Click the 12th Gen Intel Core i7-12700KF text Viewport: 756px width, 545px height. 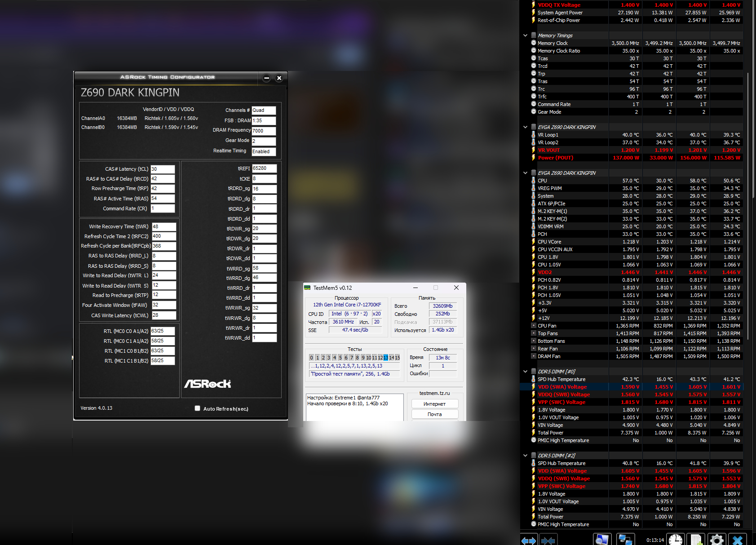point(347,305)
